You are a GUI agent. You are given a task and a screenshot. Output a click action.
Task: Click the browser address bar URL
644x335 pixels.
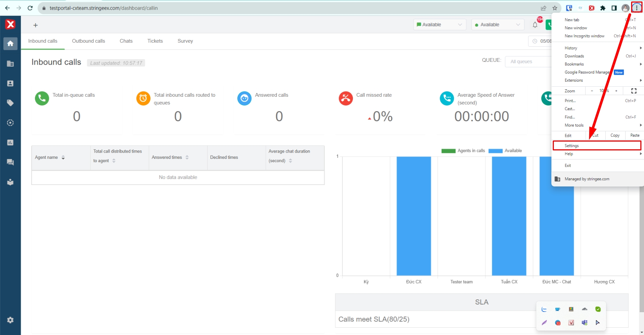[104, 8]
